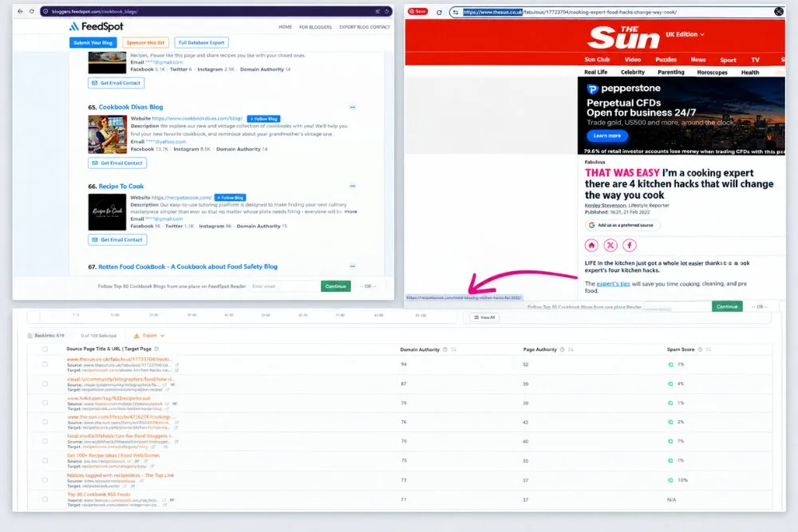Sort by the Page Authority column
Viewport: 798px width, 532px height.
tap(571, 349)
